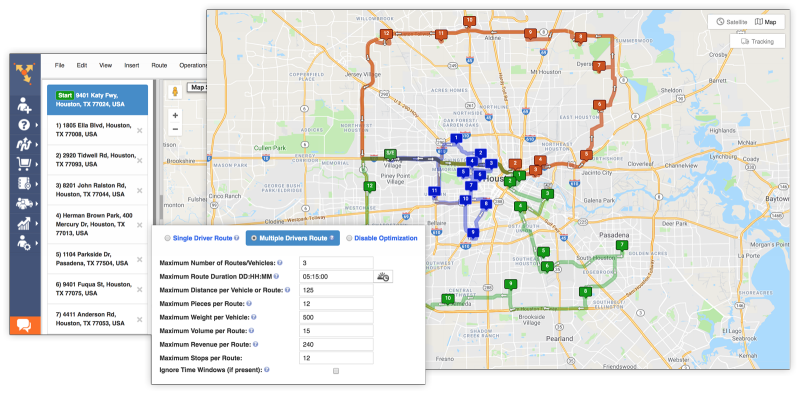Click the Tracking button on map
The height and width of the screenshot is (398, 800).
[757, 41]
